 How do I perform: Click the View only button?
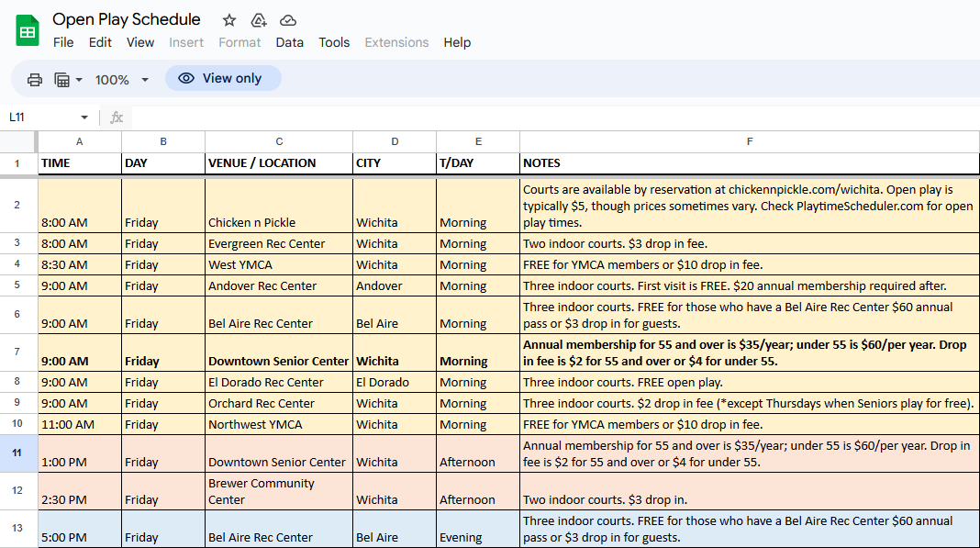[223, 78]
